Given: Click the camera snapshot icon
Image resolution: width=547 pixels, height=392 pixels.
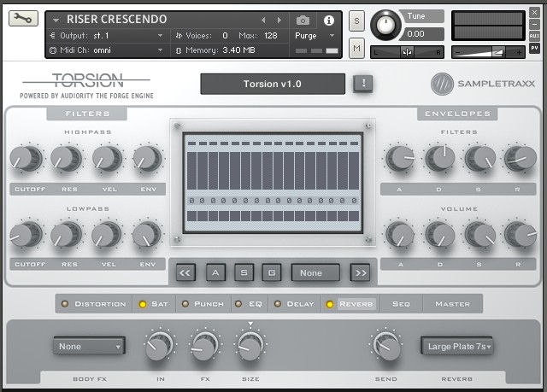Looking at the screenshot, I should (x=303, y=20).
